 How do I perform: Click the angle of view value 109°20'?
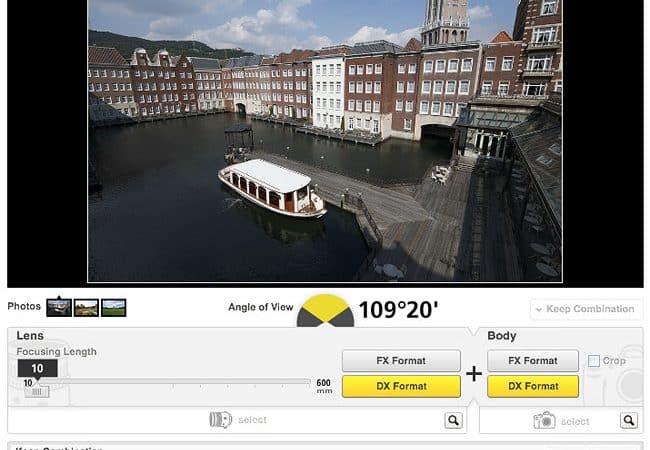click(x=398, y=310)
